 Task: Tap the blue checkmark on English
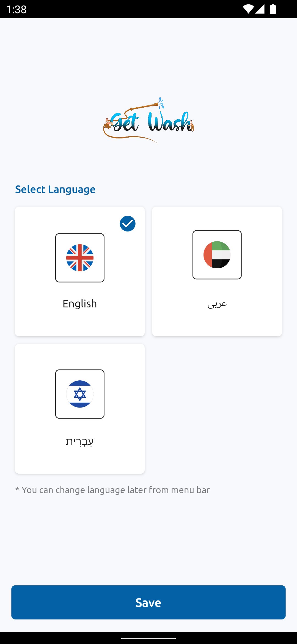[x=128, y=224]
